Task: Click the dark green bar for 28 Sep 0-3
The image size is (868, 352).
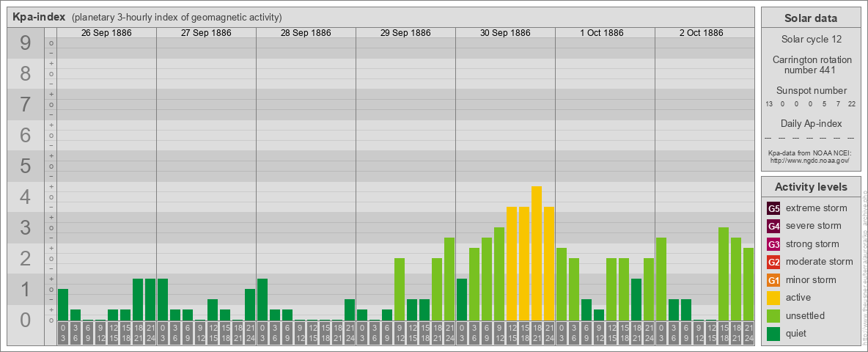Action: coord(262,300)
